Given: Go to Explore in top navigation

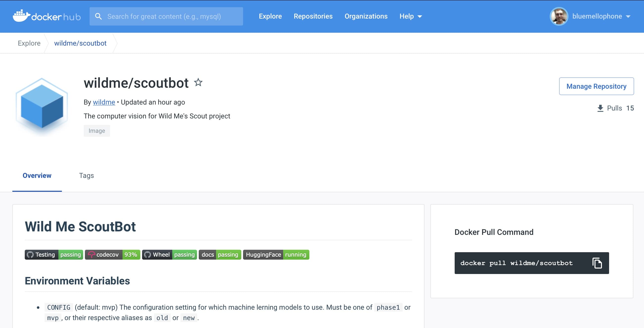Looking at the screenshot, I should (x=270, y=16).
